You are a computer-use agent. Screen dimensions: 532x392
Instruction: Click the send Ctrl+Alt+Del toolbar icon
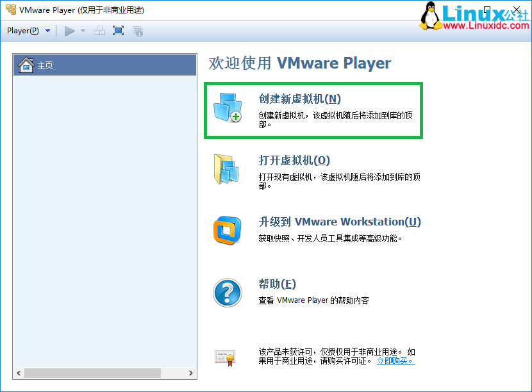point(99,31)
